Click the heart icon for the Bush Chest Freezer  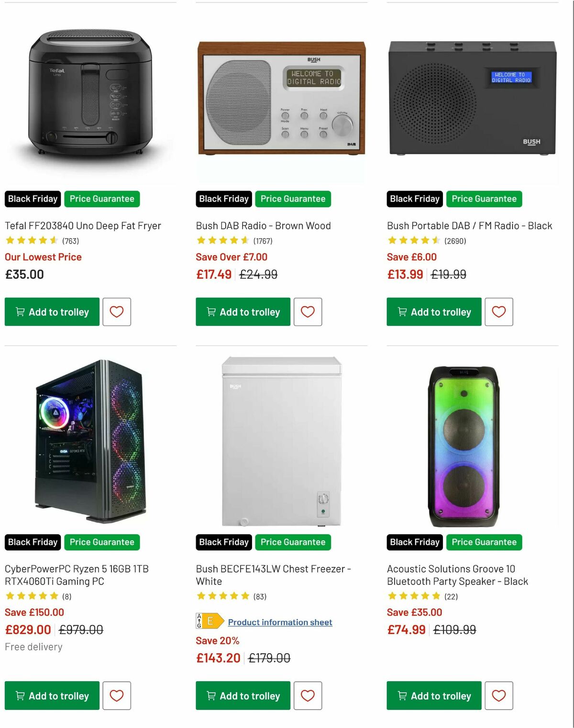pyautogui.click(x=308, y=696)
